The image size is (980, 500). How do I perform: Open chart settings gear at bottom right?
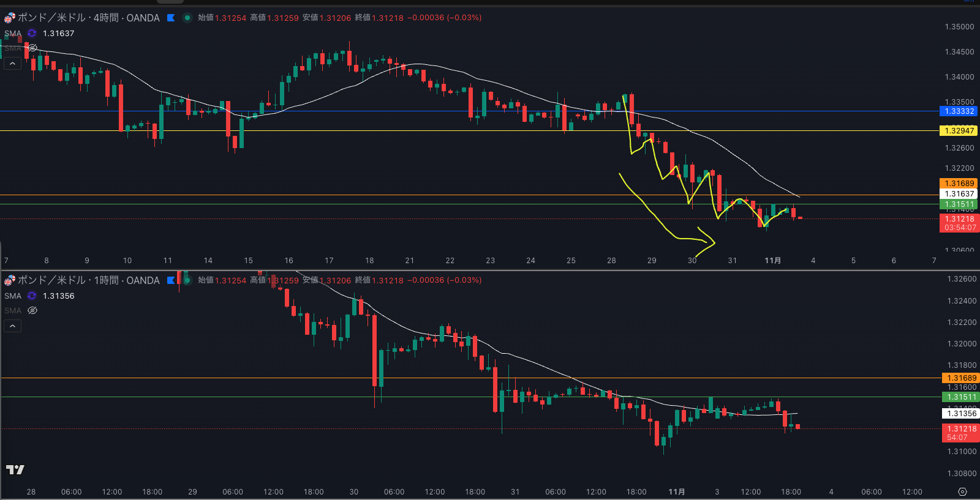point(962,492)
